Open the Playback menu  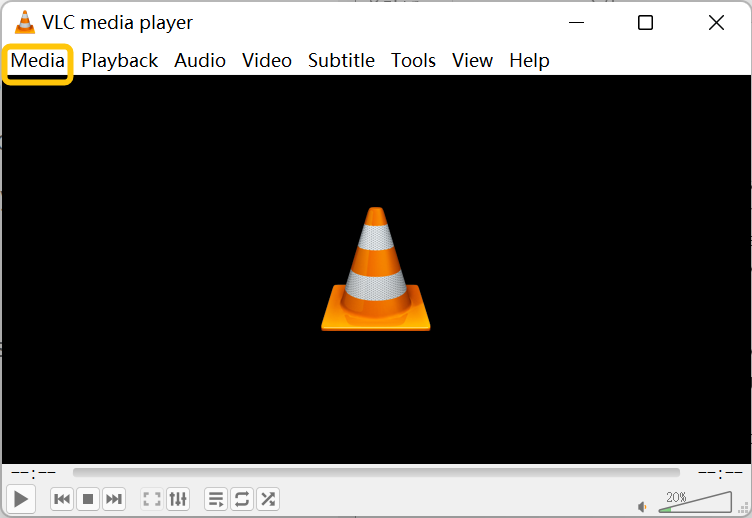point(120,61)
